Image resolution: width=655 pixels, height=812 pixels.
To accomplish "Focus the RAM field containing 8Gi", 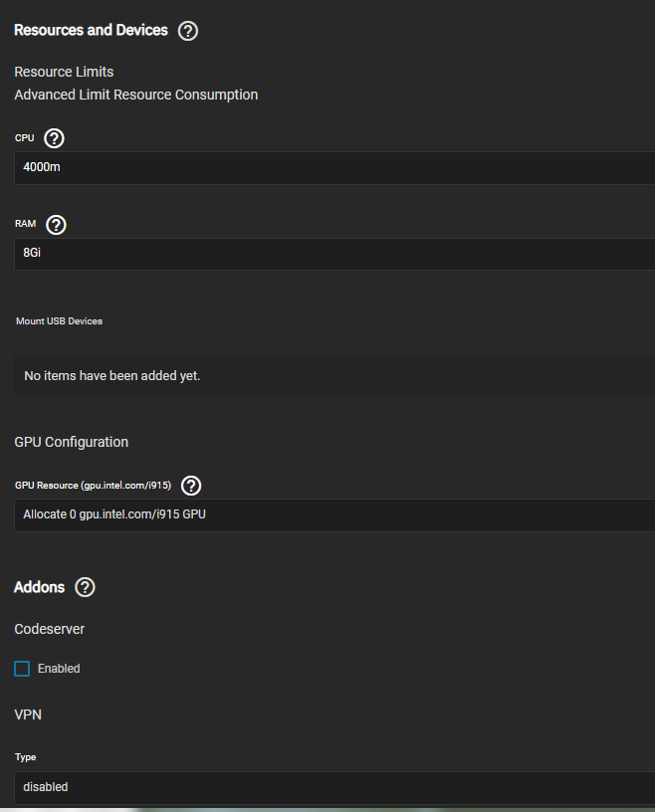I will [x=334, y=254].
